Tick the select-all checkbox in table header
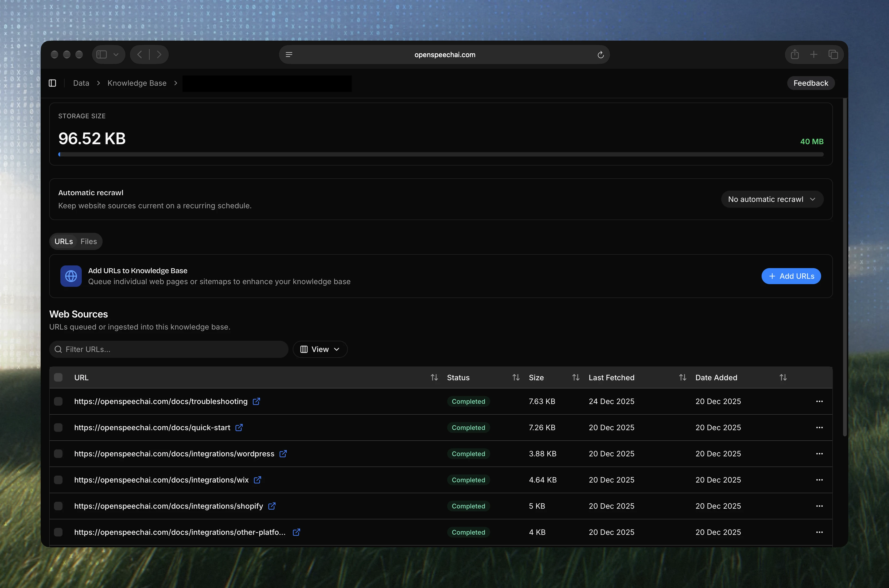Screen dimensions: 889x588 pyautogui.click(x=58, y=377)
